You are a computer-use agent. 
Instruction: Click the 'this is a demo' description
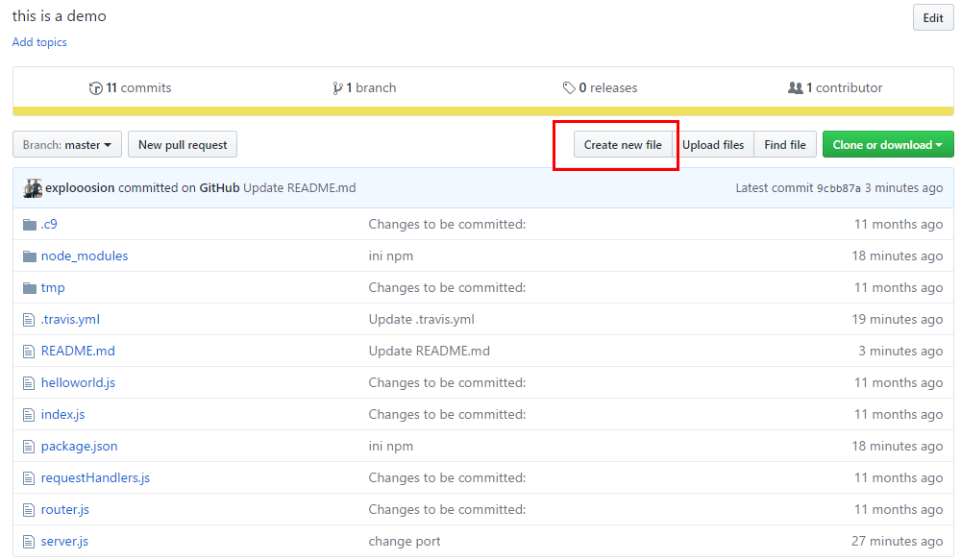click(59, 16)
